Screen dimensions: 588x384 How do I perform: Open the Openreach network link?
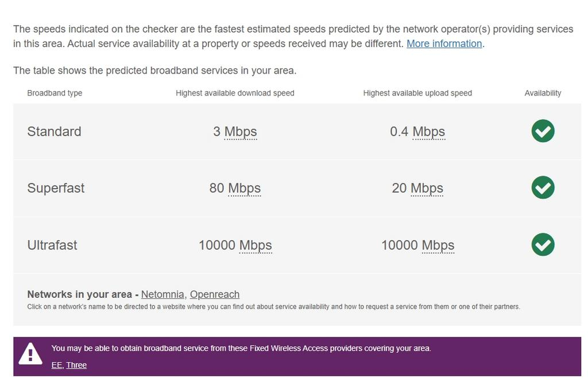pyautogui.click(x=215, y=294)
